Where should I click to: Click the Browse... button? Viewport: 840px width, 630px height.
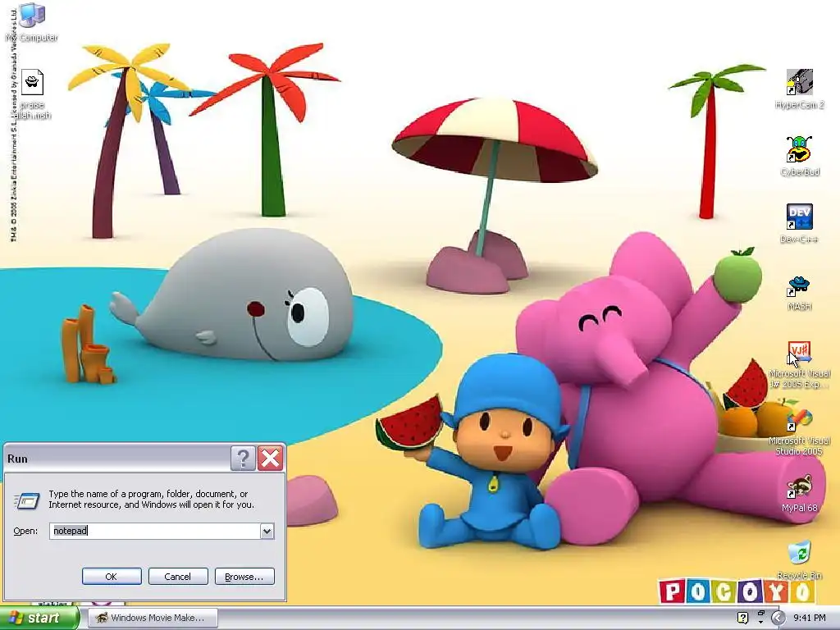coord(244,577)
